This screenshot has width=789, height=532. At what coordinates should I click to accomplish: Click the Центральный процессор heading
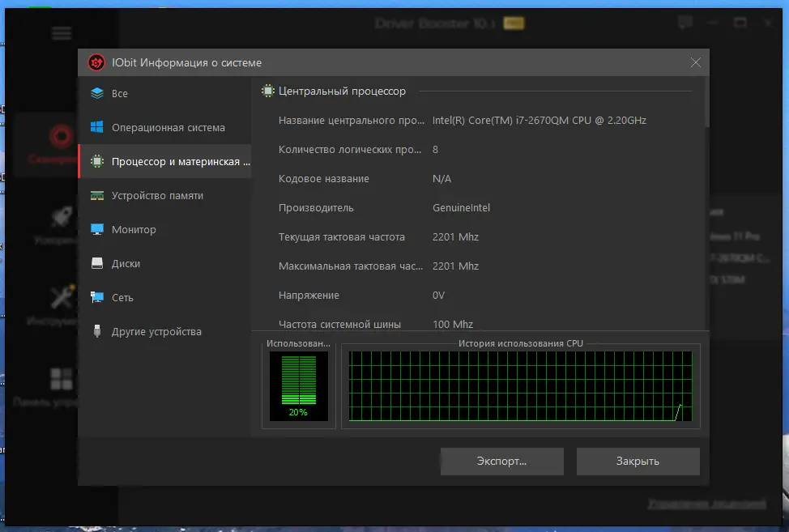342,91
